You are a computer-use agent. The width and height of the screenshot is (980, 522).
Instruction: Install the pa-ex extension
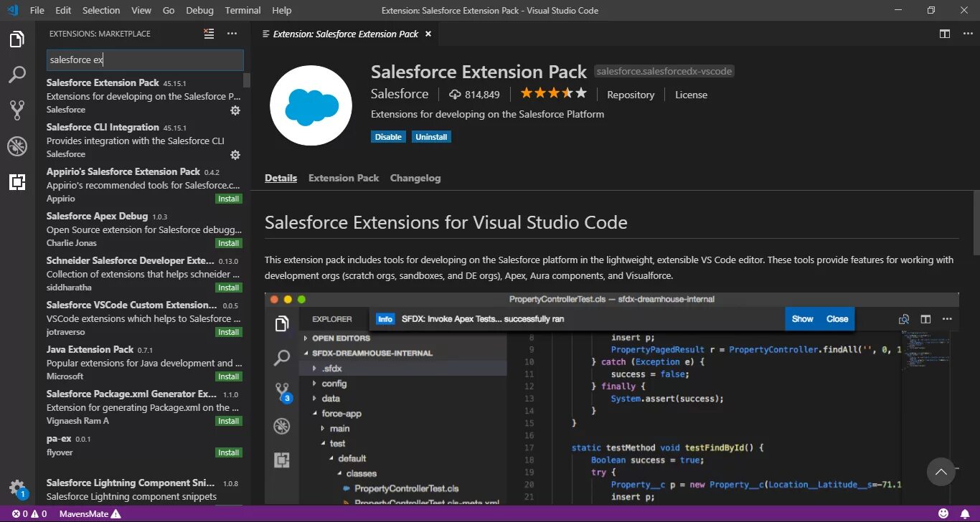229,452
